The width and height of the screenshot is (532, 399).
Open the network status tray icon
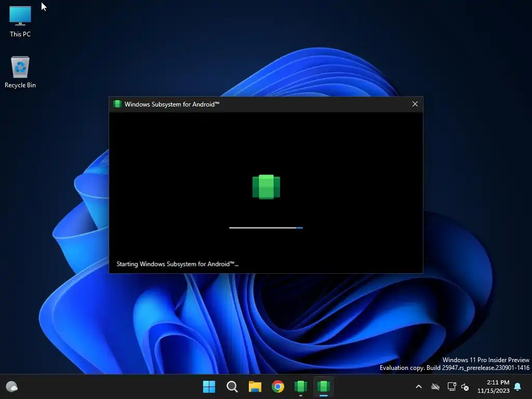(451, 387)
